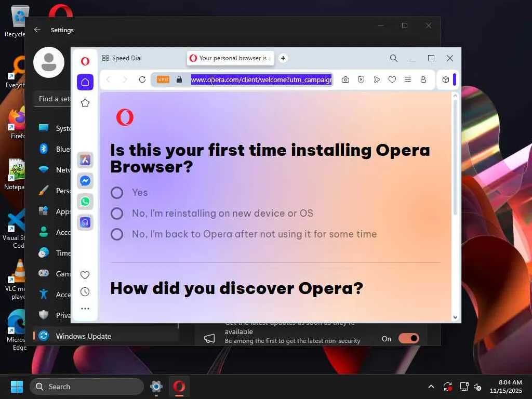Viewport: 532px width, 399px height.
Task: Open the clock showing 8:04 AM
Action: click(506, 387)
